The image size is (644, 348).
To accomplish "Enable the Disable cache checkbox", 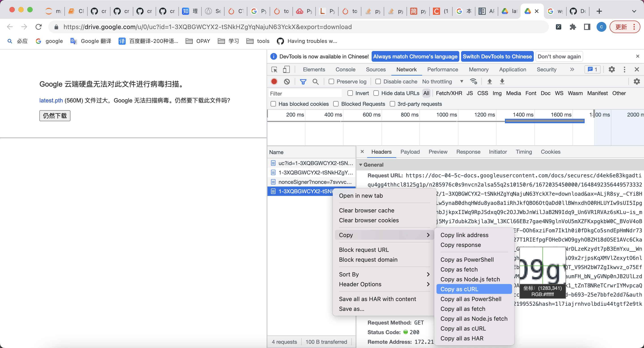I will click(378, 81).
